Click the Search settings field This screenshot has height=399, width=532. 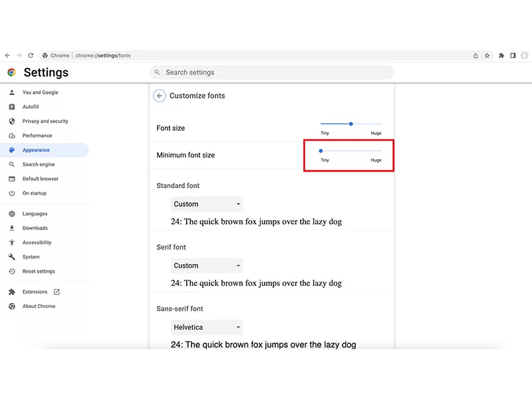272,72
